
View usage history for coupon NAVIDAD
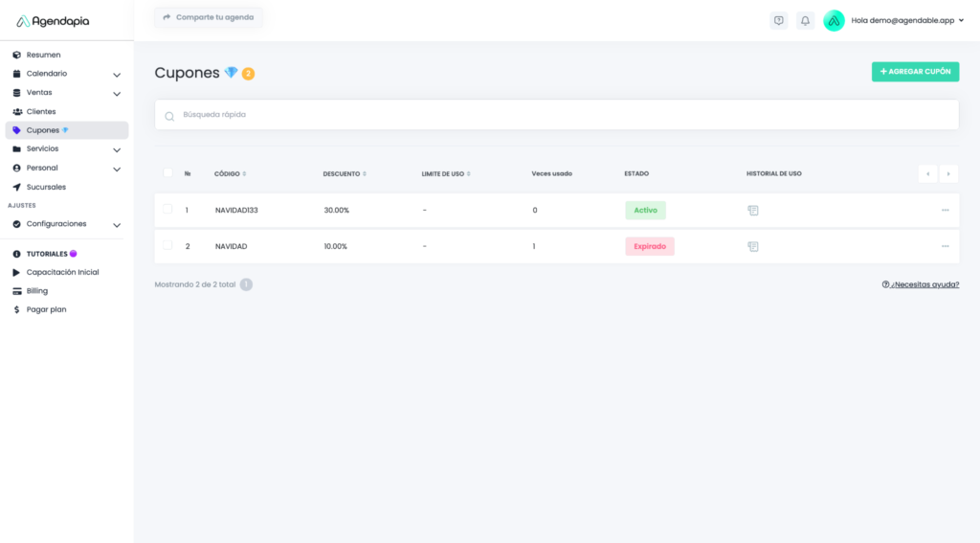pos(753,246)
